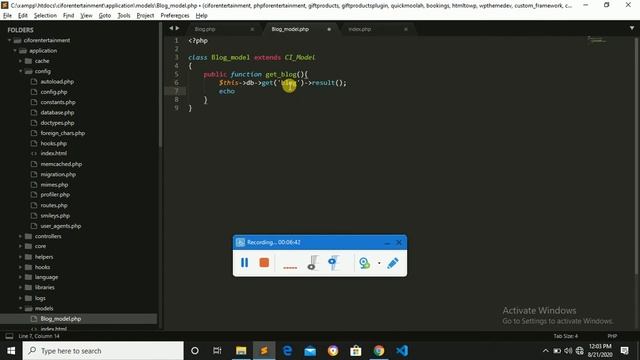640x360 pixels.
Task: Expand the language folder
Action: (x=20, y=277)
